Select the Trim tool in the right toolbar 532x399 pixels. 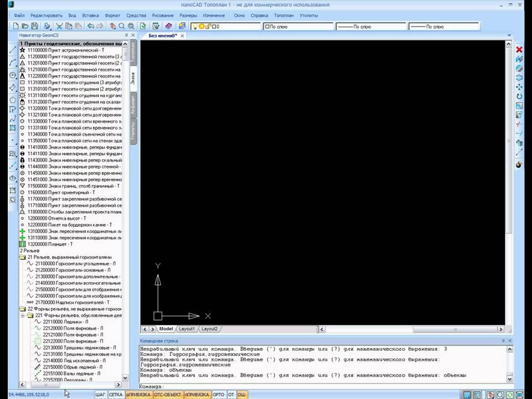(x=519, y=125)
